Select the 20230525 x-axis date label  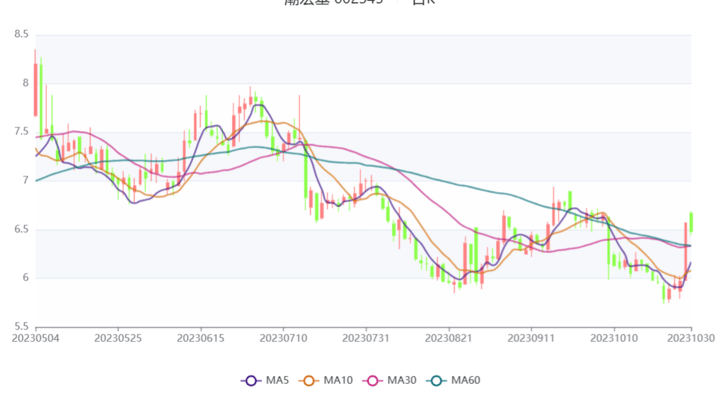coord(118,339)
